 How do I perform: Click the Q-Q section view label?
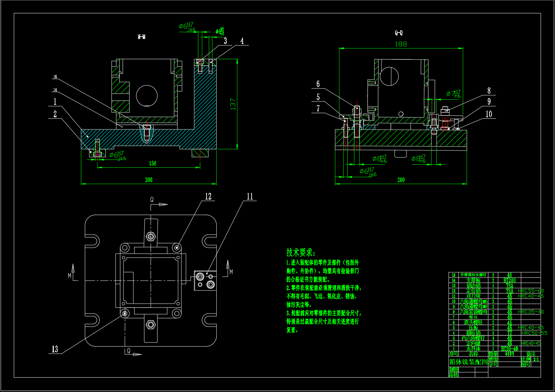point(398,33)
